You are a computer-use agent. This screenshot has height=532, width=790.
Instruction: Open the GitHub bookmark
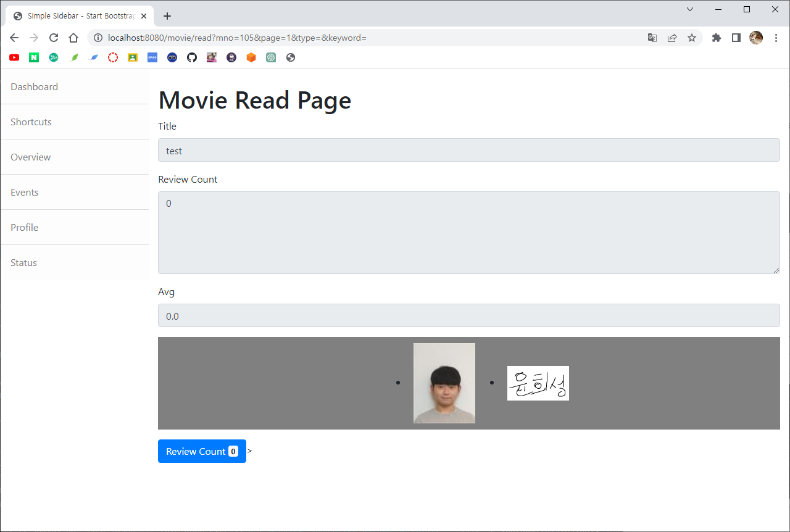[x=192, y=57]
